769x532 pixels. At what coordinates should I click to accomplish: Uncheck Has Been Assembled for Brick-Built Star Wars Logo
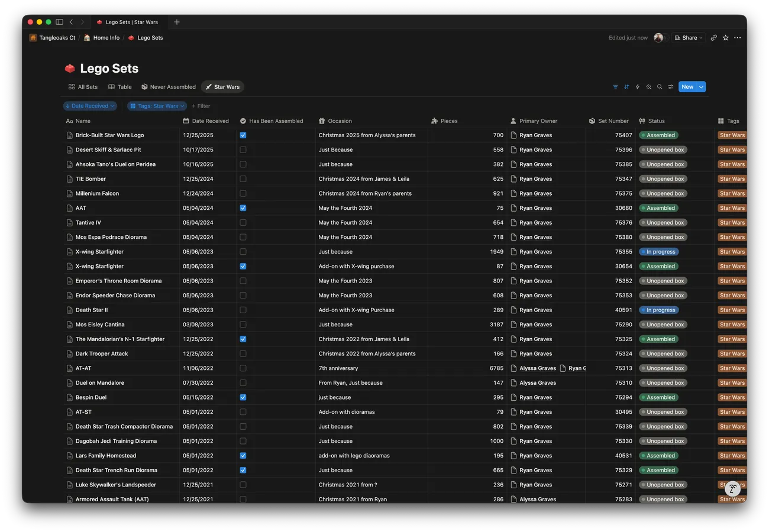243,135
